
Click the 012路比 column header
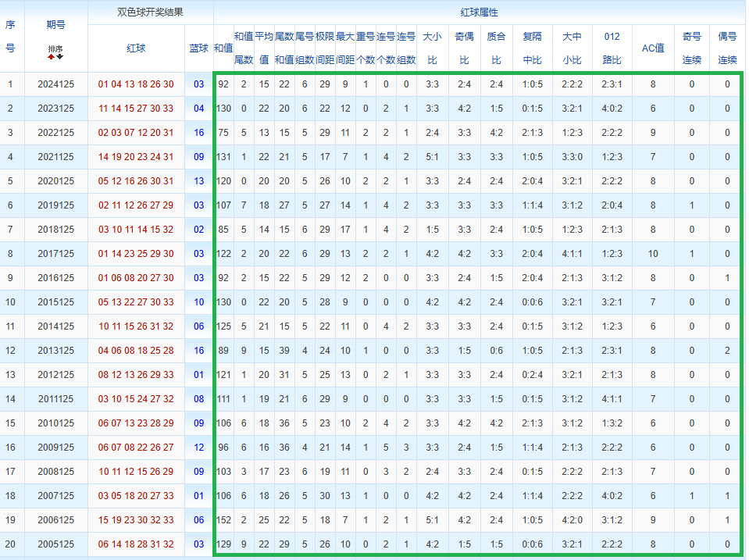click(x=612, y=48)
